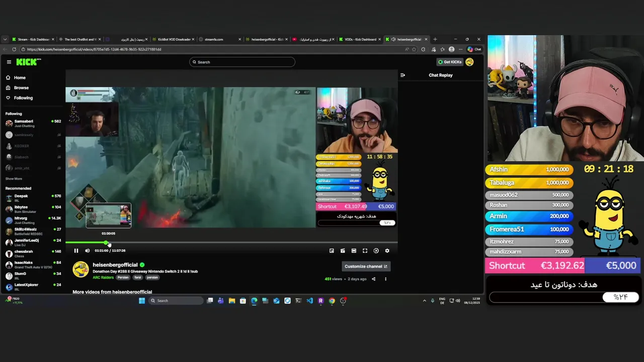
Task: Open Google Chrome from taskbar
Action: coord(332,301)
